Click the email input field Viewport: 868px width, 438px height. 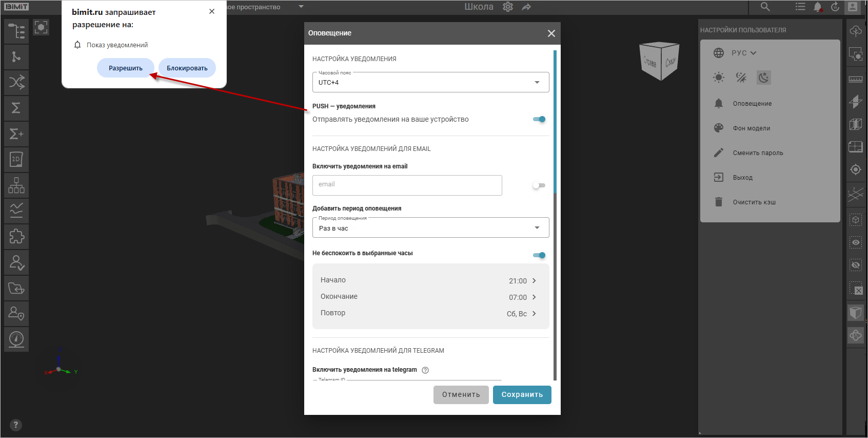point(407,185)
